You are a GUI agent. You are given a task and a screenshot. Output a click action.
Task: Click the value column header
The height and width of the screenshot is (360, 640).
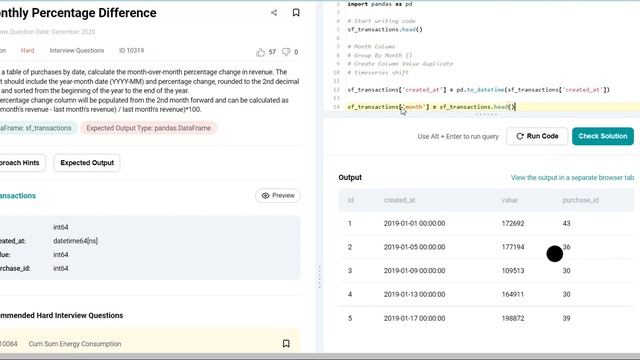(509, 200)
